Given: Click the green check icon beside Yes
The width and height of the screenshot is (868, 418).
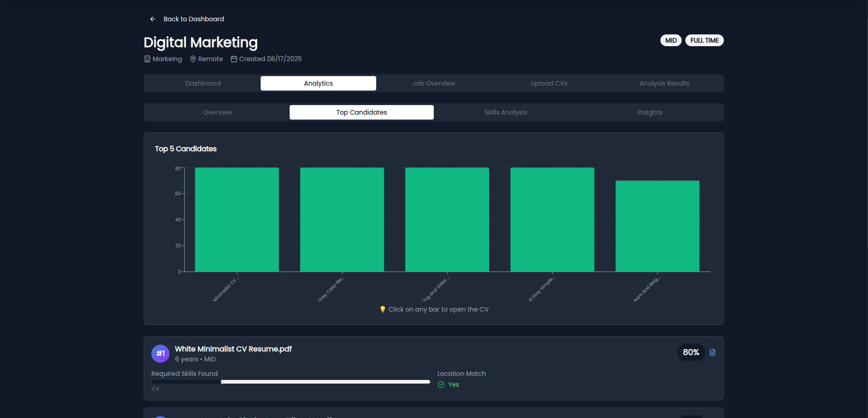Looking at the screenshot, I should click(x=441, y=384).
